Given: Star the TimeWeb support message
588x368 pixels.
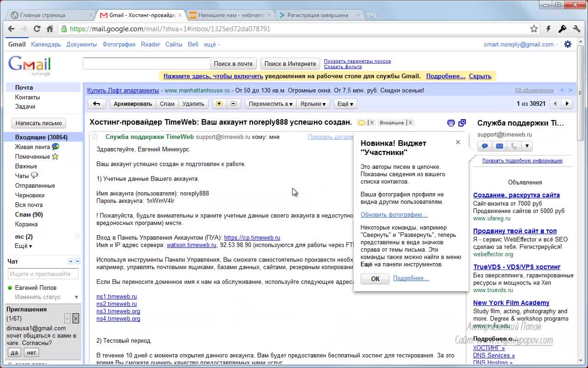Looking at the screenshot, I should click(95, 137).
